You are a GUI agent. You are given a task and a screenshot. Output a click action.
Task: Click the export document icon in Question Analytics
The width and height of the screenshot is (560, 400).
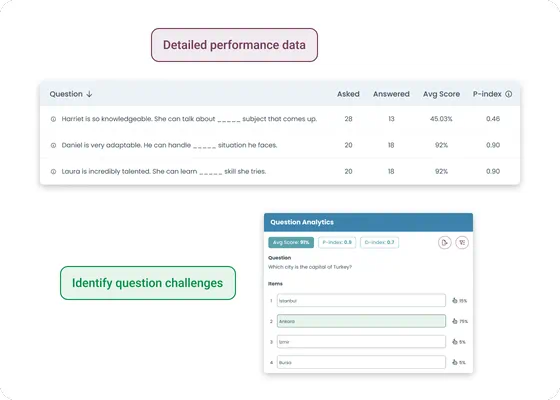(x=445, y=242)
